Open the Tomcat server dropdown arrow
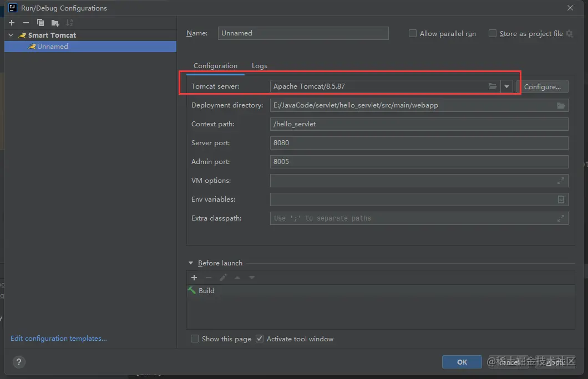The height and width of the screenshot is (379, 588). tap(506, 86)
